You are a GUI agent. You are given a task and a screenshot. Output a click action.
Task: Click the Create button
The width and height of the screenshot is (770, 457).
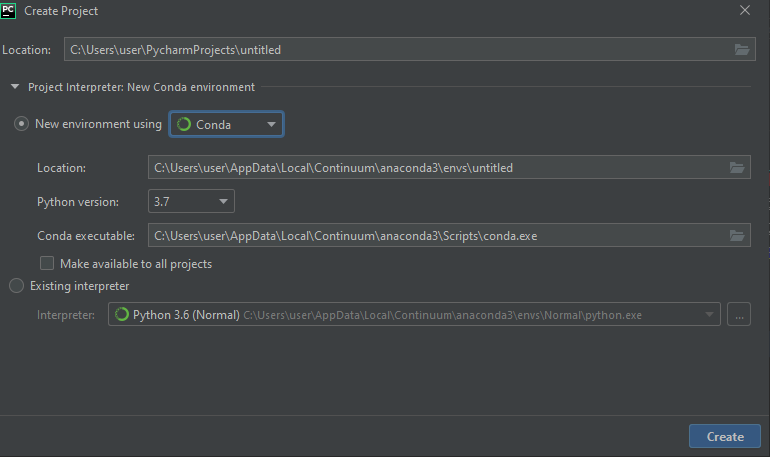(724, 436)
